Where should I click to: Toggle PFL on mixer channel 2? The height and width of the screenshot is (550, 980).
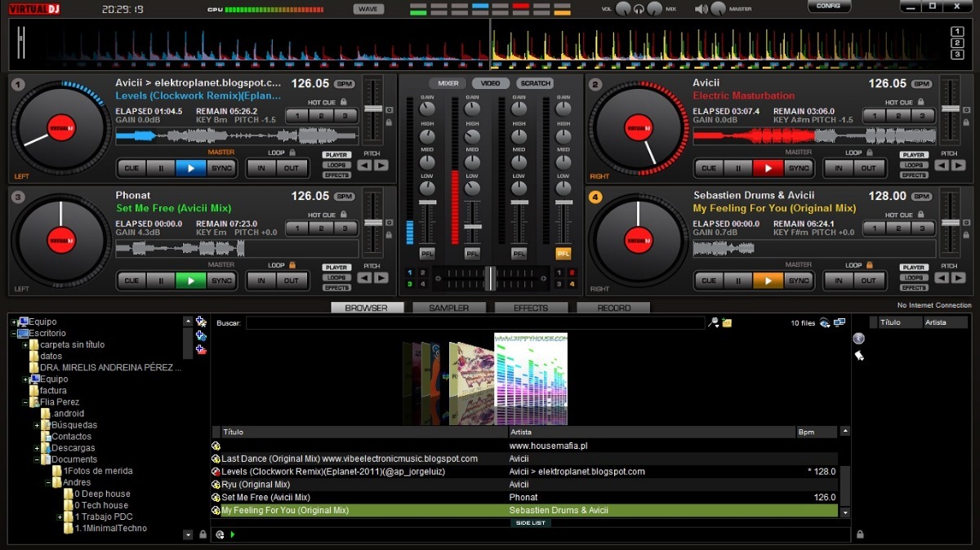pos(473,254)
